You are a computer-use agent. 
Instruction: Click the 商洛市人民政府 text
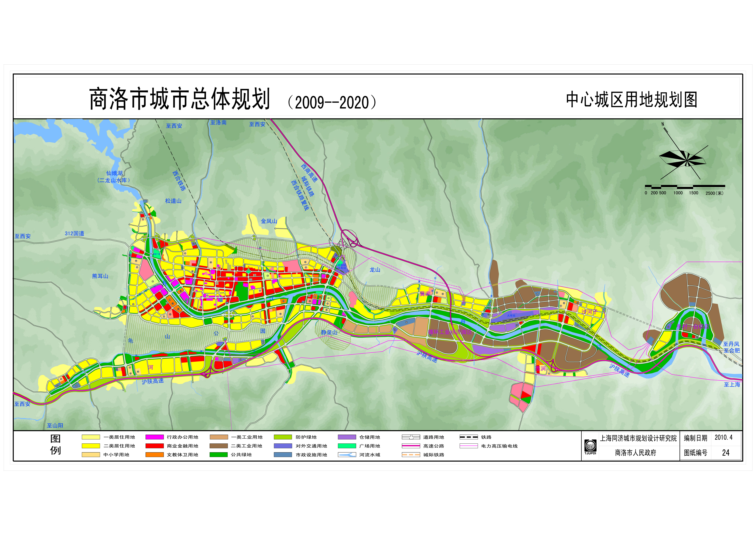(636, 453)
